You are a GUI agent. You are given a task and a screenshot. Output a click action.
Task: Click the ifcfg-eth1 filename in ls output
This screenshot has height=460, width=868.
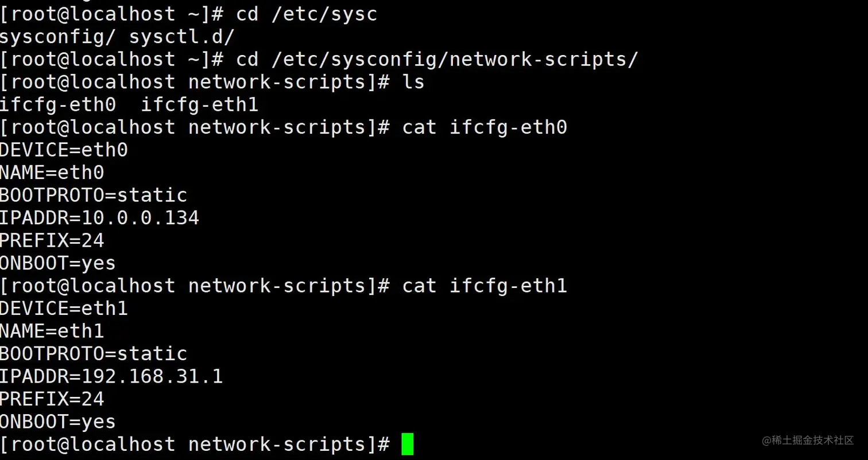(x=200, y=105)
